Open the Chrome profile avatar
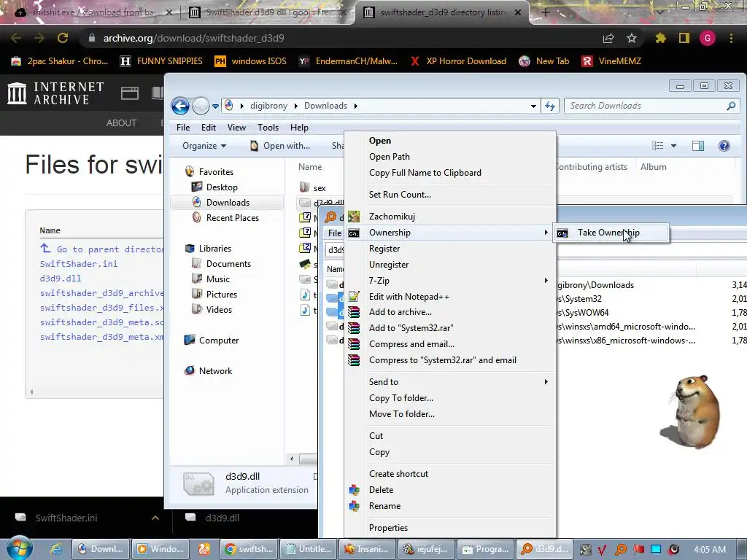Screen dimensions: 747x560 [708, 38]
